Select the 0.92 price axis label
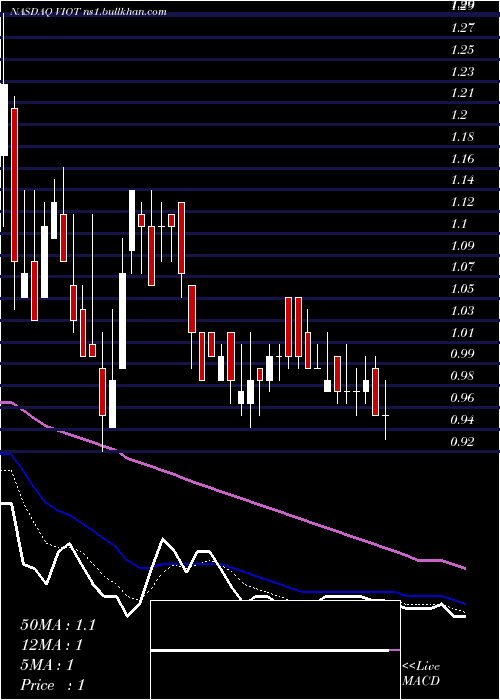The width and height of the screenshot is (500, 700). coord(462,442)
